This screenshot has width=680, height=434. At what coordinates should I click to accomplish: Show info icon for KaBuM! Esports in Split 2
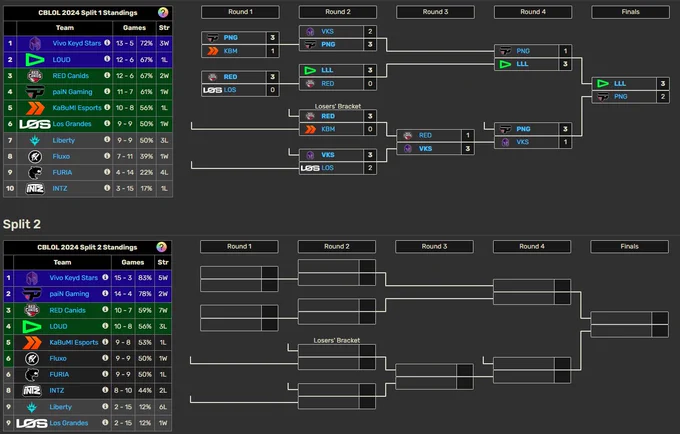click(105, 342)
